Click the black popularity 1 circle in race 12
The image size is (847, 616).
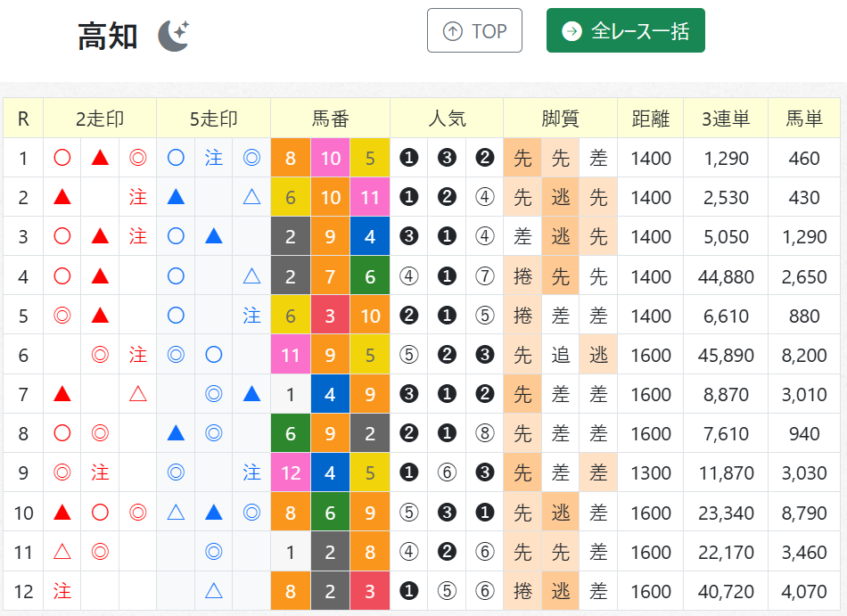coord(409,591)
